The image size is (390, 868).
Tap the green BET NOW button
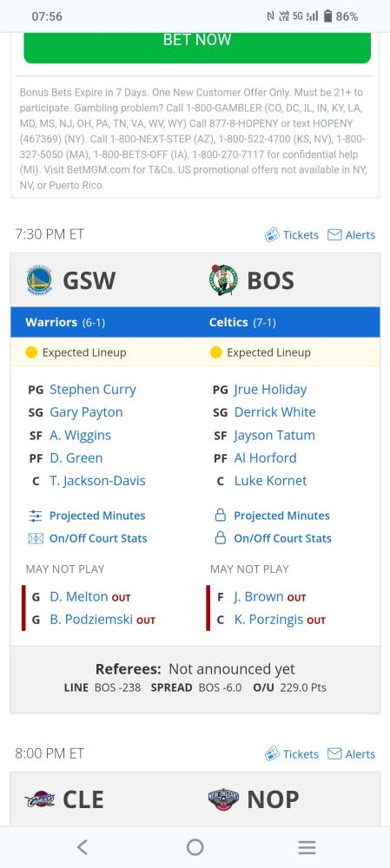tap(197, 43)
